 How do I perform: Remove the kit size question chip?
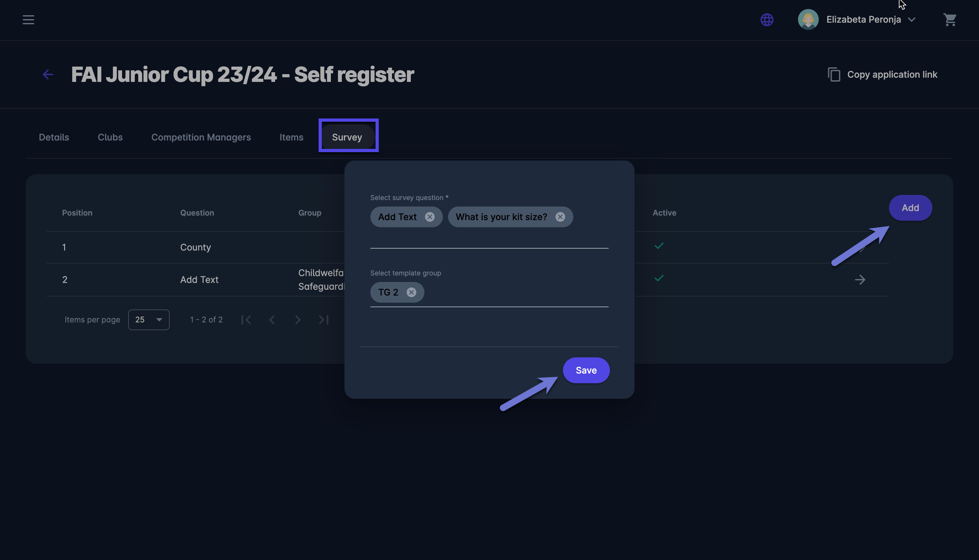click(x=560, y=217)
